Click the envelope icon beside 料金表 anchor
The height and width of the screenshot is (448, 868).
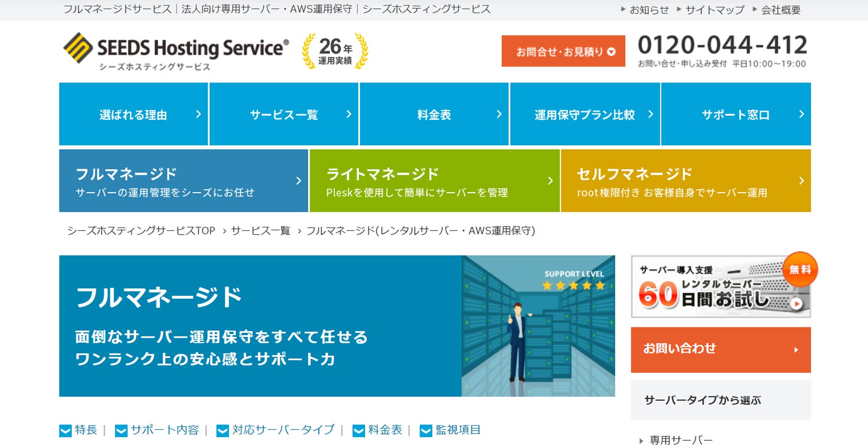pyautogui.click(x=359, y=430)
